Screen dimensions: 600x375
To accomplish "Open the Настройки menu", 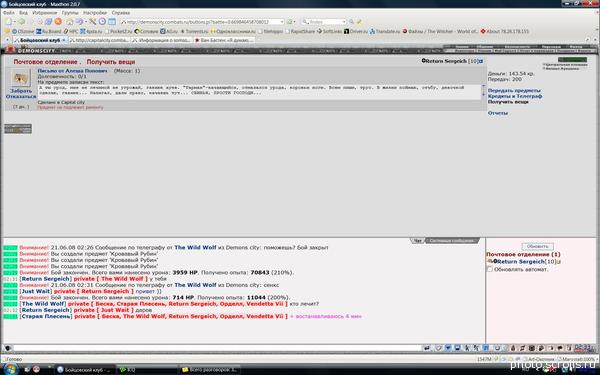I will point(95,13).
